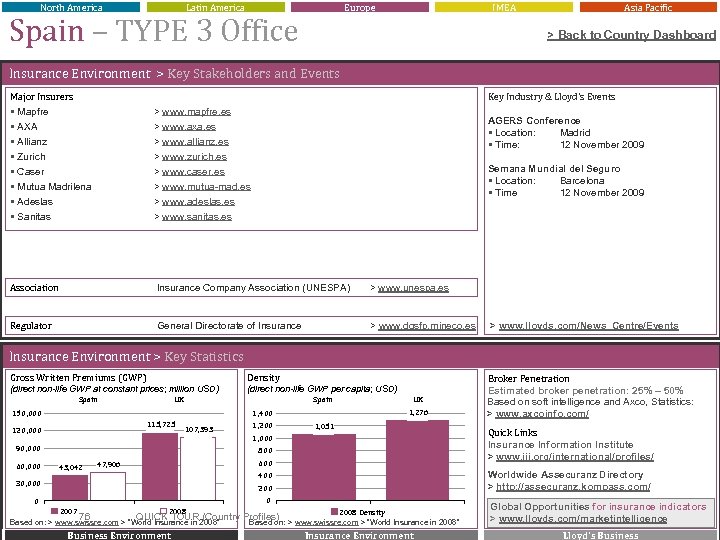Image resolution: width=720 pixels, height=540 pixels.
Task: Open the Asia Pacific region tab
Action: pyautogui.click(x=648, y=7)
